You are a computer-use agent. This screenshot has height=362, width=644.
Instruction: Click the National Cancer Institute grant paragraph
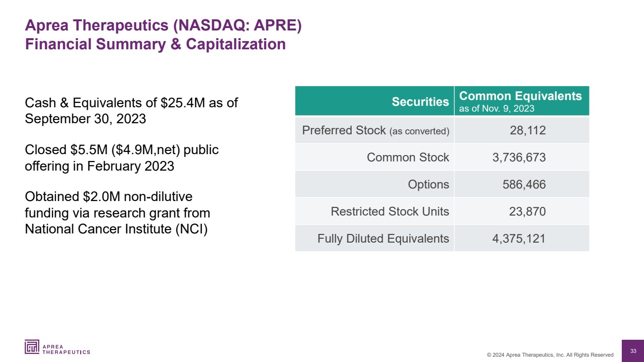tap(117, 213)
